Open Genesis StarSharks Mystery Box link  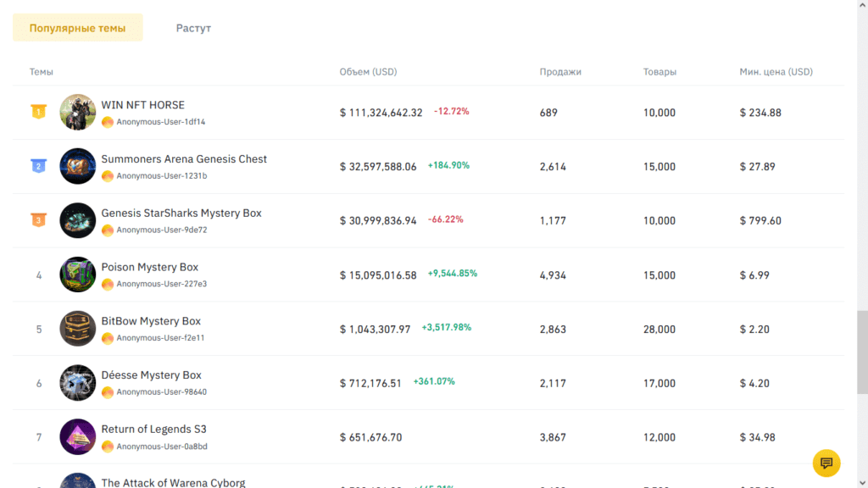181,213
